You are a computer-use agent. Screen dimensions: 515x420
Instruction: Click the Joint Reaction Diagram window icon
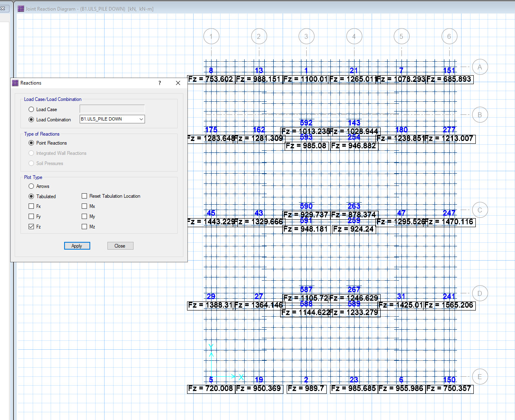21,9
